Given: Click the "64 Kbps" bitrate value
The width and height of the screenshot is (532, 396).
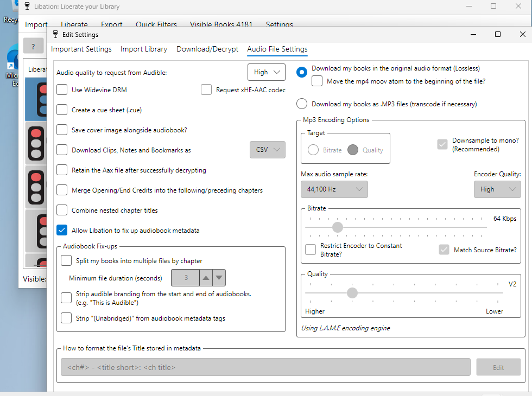Looking at the screenshot, I should [505, 218].
